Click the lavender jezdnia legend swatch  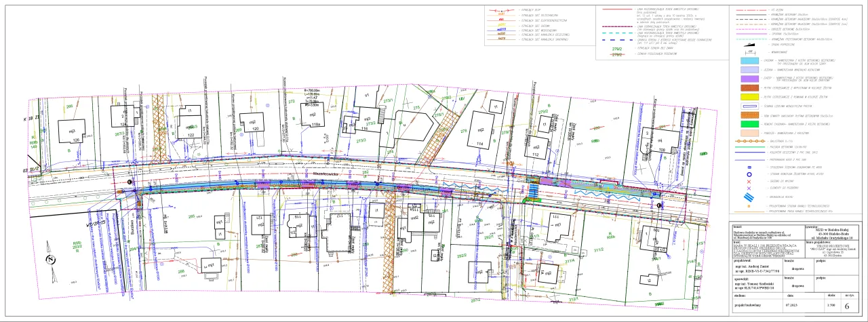click(749, 69)
